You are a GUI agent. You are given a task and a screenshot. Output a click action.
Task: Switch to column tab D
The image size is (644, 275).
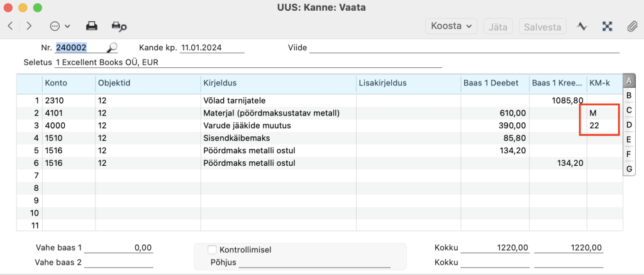click(628, 125)
